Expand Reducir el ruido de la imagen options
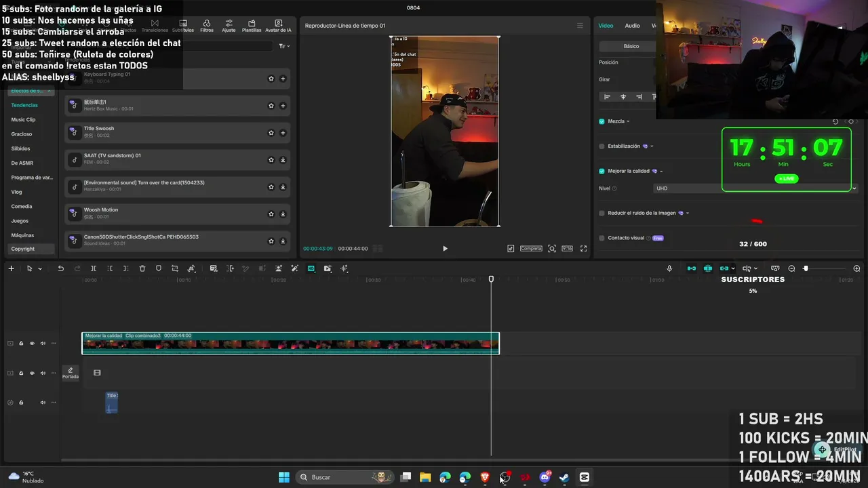Viewport: 868px width, 488px height. click(x=688, y=213)
